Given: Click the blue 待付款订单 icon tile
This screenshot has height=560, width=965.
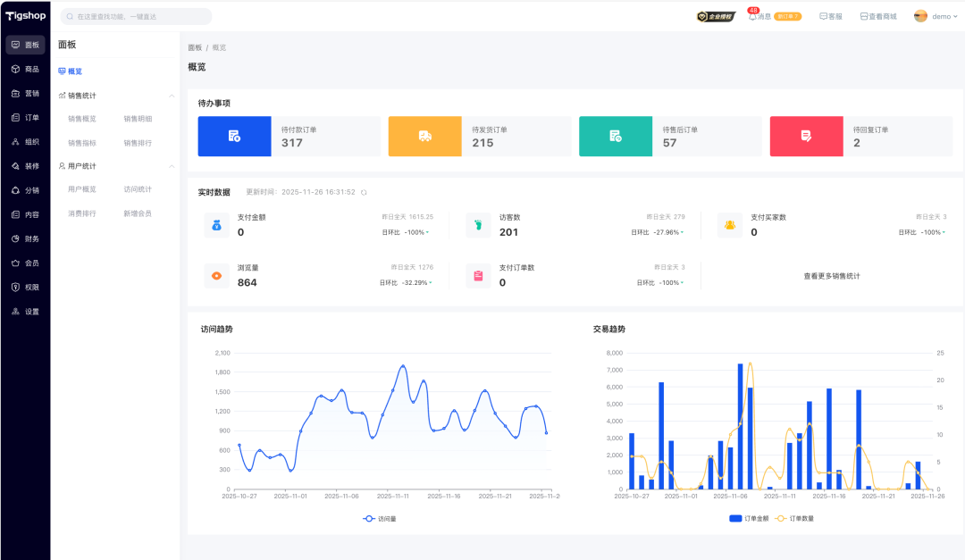Looking at the screenshot, I should (x=234, y=136).
